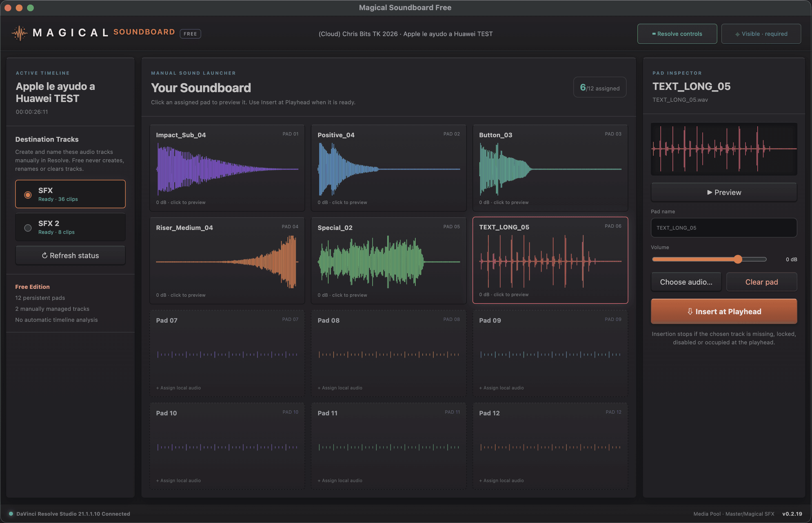Open the Resolve controls button

point(677,34)
